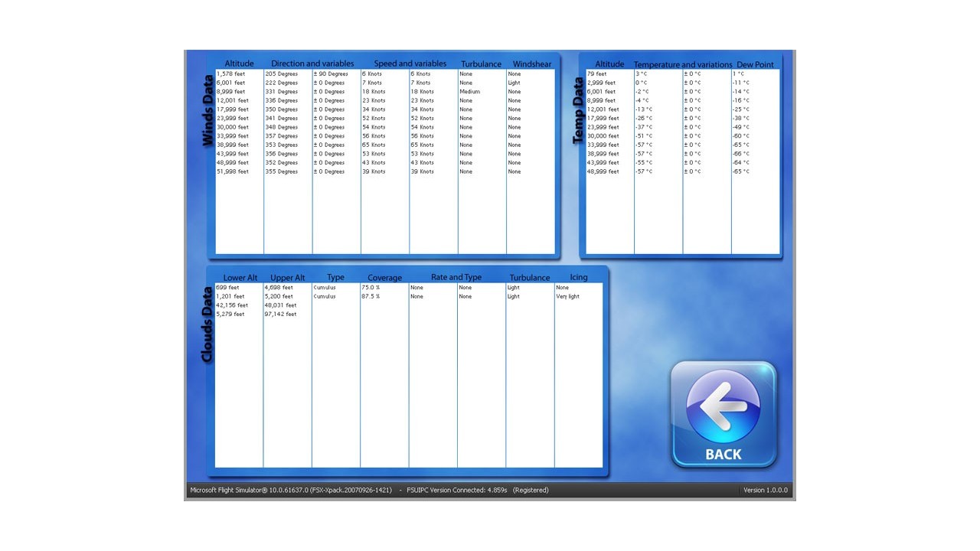Image resolution: width=980 pixels, height=551 pixels.
Task: Select the 5,200 feet cloud upper altitude
Action: pyautogui.click(x=279, y=296)
